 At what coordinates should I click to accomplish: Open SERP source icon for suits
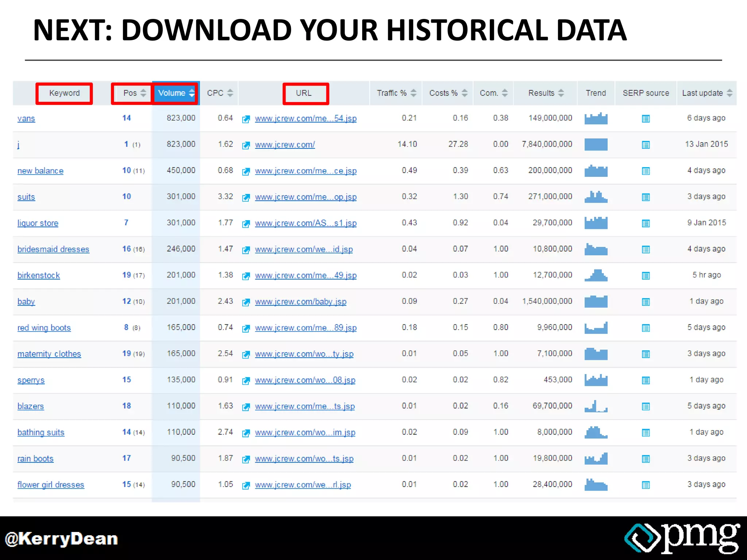point(646,197)
